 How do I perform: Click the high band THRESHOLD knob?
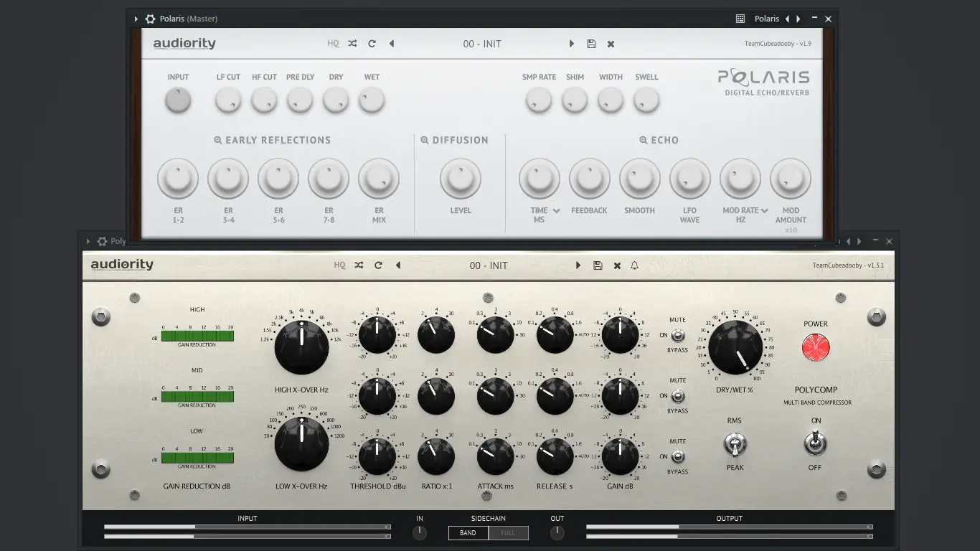[x=377, y=335]
